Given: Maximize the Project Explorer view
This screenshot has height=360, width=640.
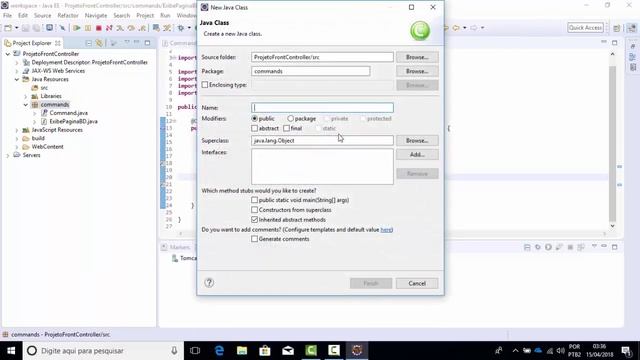Looking at the screenshot, I should tap(147, 42).
